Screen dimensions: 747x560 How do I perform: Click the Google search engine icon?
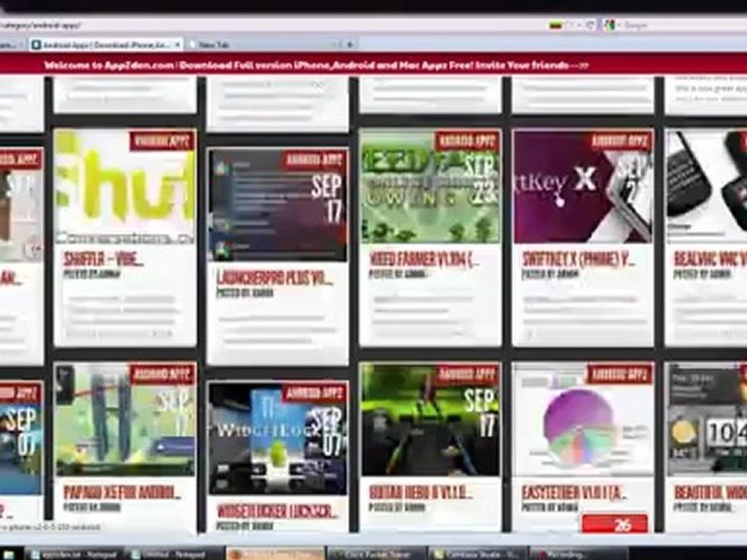(609, 25)
